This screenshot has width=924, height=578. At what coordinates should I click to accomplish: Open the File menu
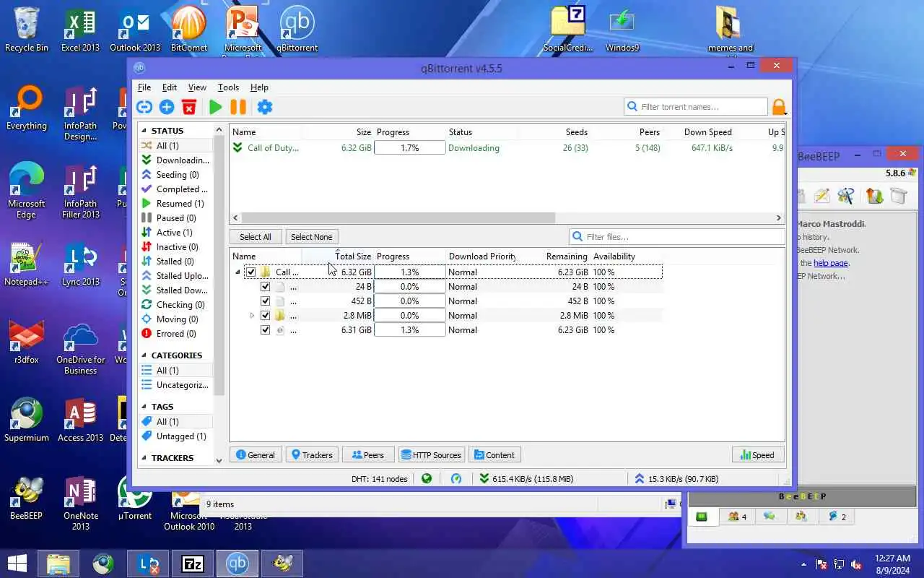(144, 87)
